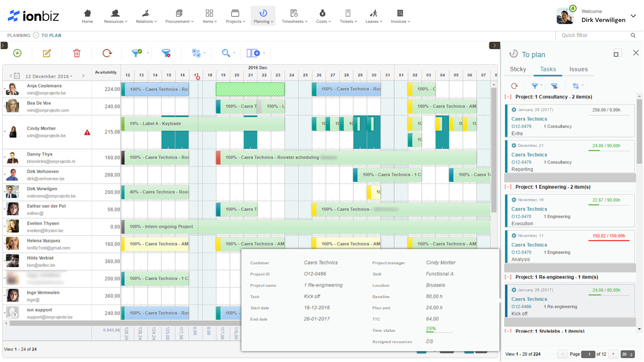Open the Timesheets menu
Screen dimensions: 644x362
pyautogui.click(x=294, y=16)
